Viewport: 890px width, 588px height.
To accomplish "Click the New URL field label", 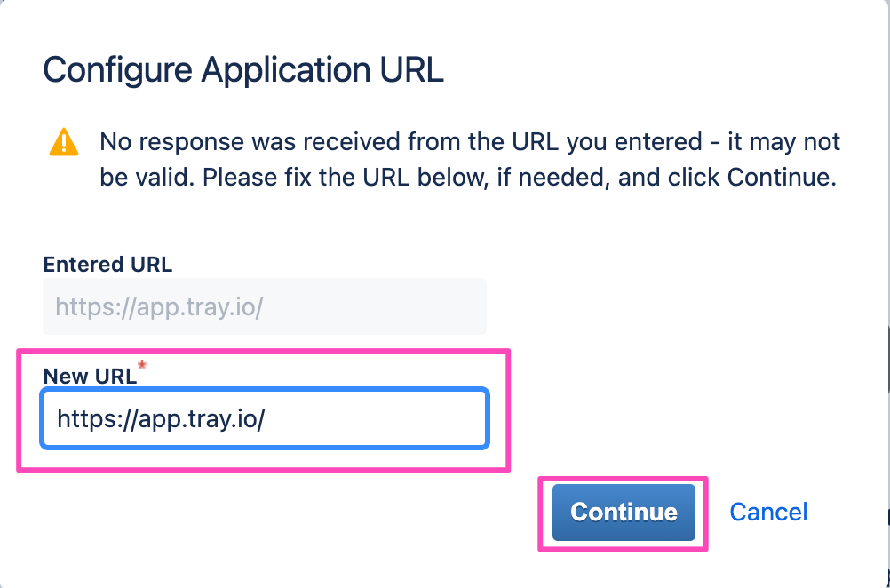I will 90,376.
